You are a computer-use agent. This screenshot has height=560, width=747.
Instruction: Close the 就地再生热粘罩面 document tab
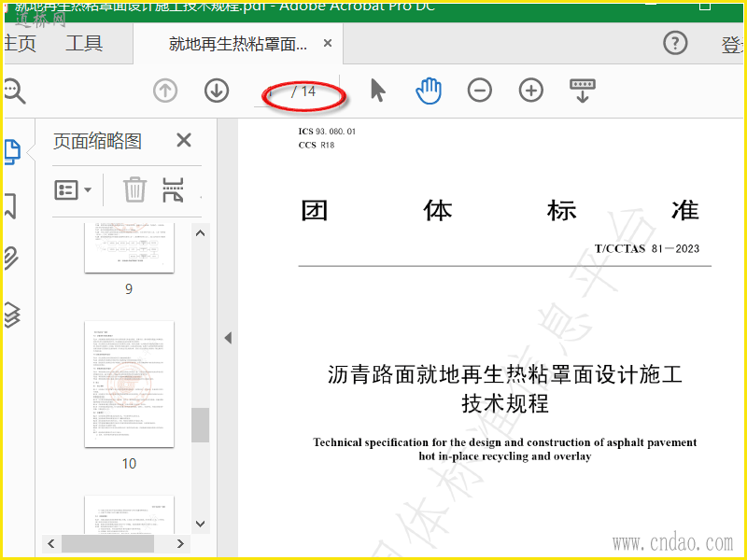pyautogui.click(x=328, y=43)
